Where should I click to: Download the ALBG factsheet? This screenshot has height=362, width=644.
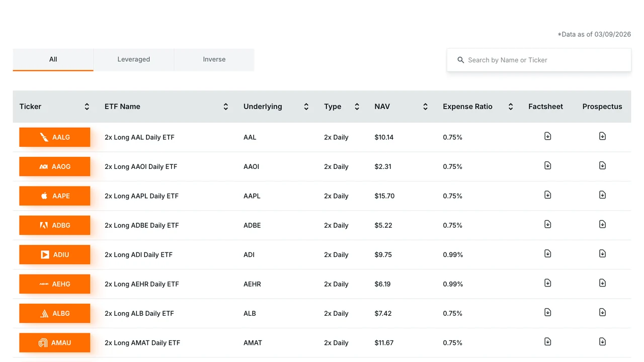pos(547,312)
